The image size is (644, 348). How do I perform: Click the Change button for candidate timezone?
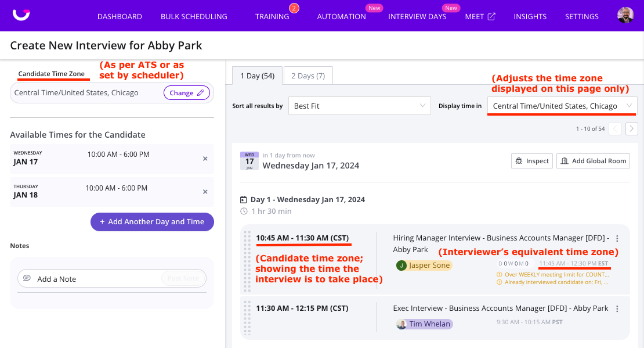[x=186, y=92]
